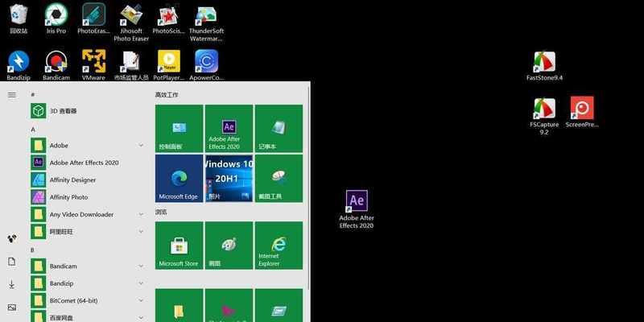Screen dimensions: 644x322
Task: Select Adobe After Effects 2020 desktop shortcut
Action: point(357,209)
